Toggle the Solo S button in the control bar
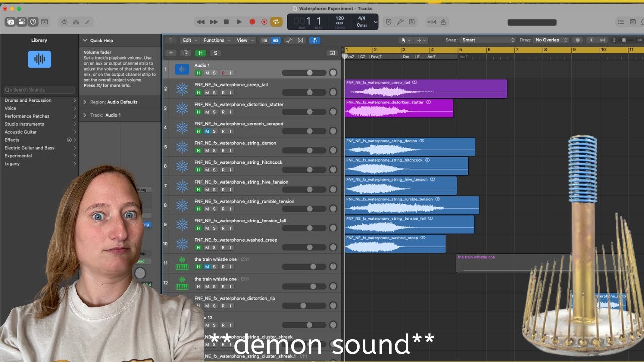The height and width of the screenshot is (362, 644). click(412, 22)
